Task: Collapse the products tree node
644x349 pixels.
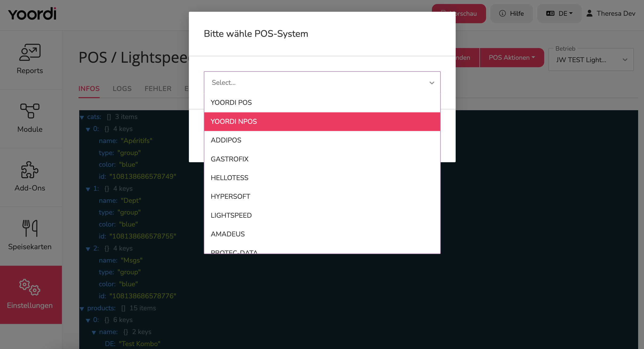Action: click(x=82, y=309)
